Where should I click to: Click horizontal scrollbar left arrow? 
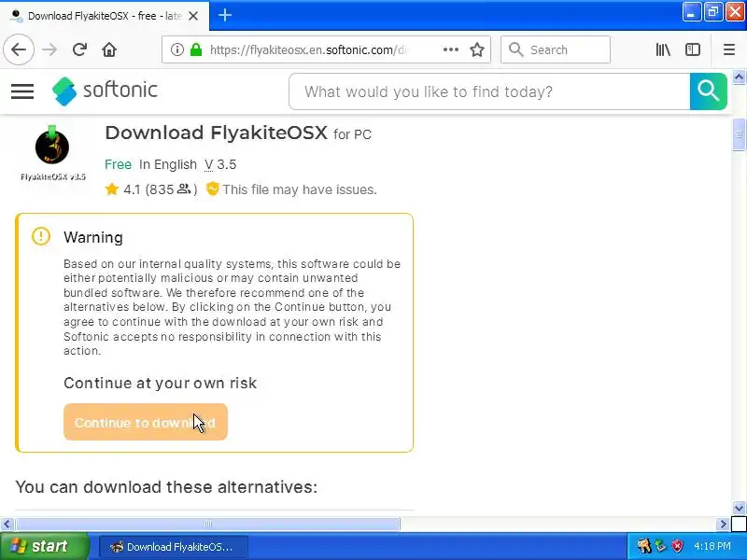pos(7,525)
